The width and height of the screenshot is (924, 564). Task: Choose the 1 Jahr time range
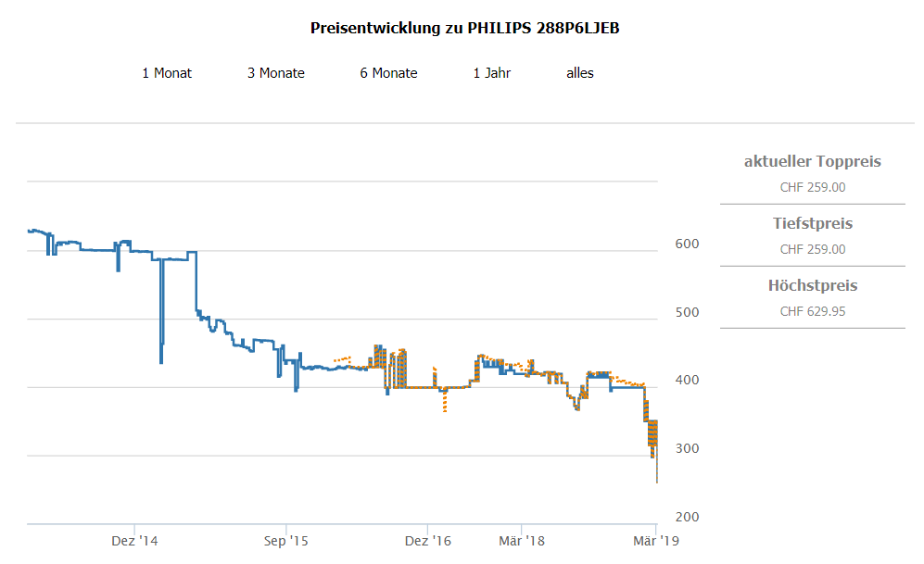[x=492, y=73]
